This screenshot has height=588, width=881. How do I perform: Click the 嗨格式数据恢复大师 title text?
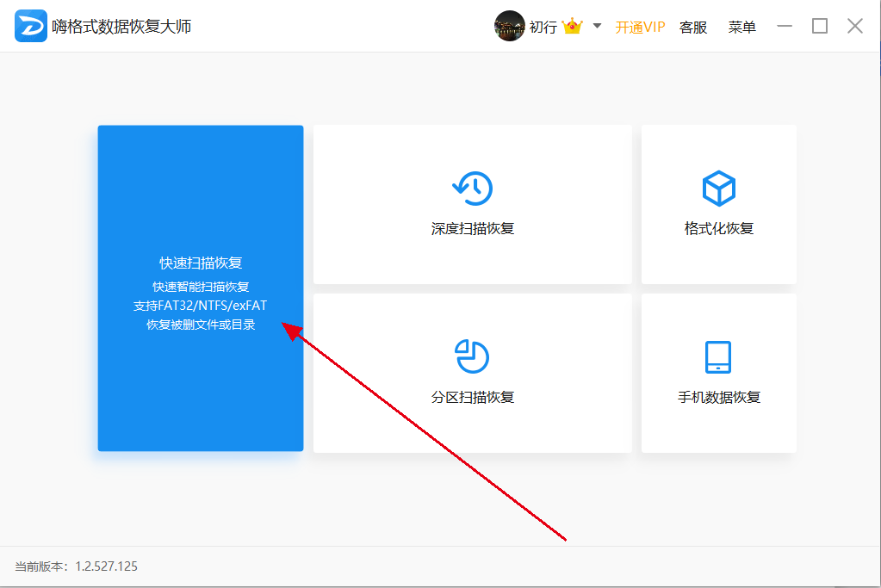point(121,27)
